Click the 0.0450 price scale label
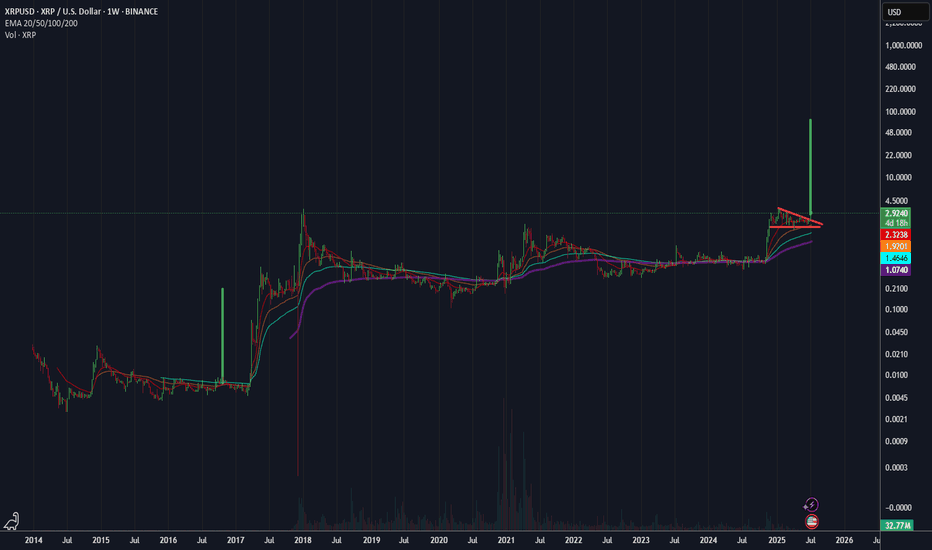This screenshot has height=550, width=932. pyautogui.click(x=896, y=332)
